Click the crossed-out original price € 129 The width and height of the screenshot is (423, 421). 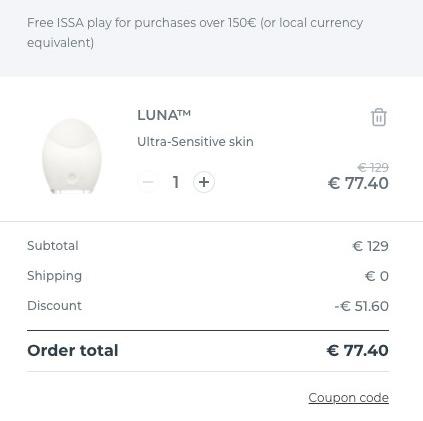(x=373, y=167)
